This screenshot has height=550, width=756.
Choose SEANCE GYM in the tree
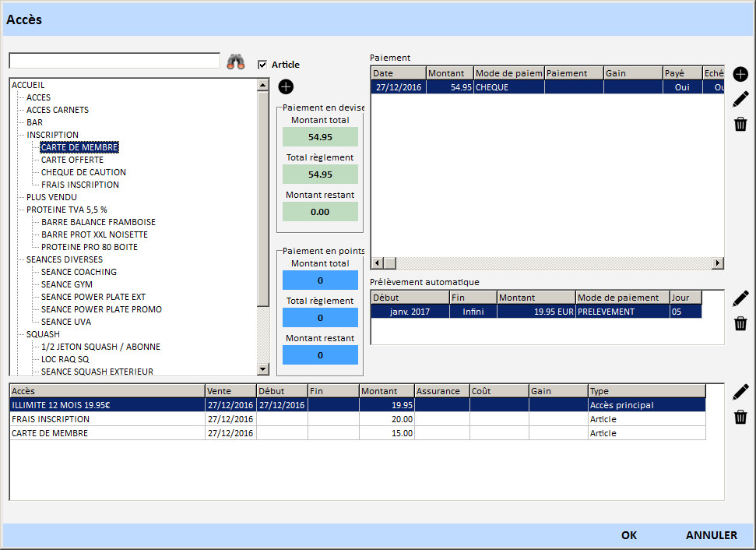click(x=67, y=284)
